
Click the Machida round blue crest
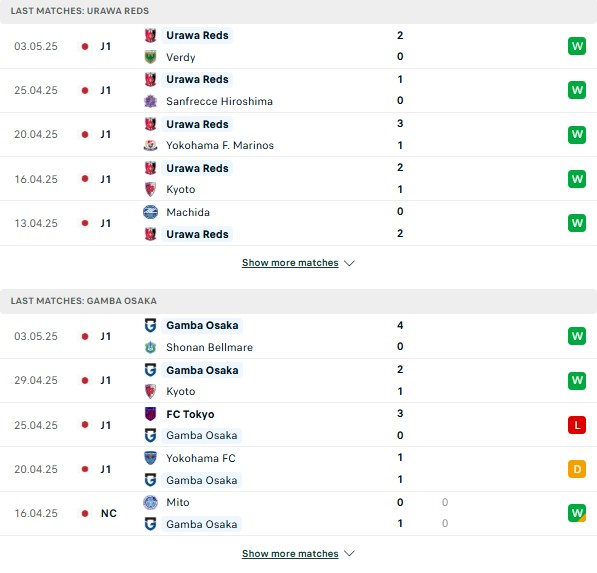click(x=150, y=212)
